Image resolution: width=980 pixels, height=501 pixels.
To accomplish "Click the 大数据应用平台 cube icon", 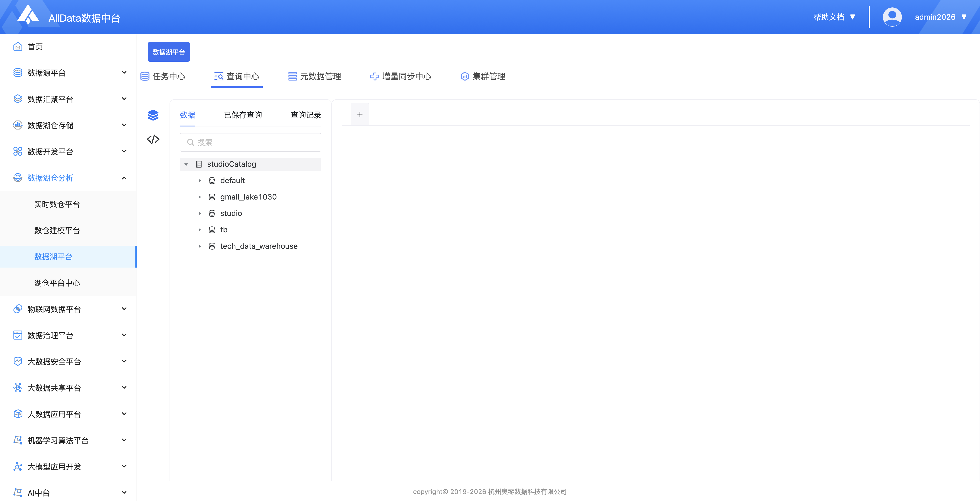I will pyautogui.click(x=17, y=414).
